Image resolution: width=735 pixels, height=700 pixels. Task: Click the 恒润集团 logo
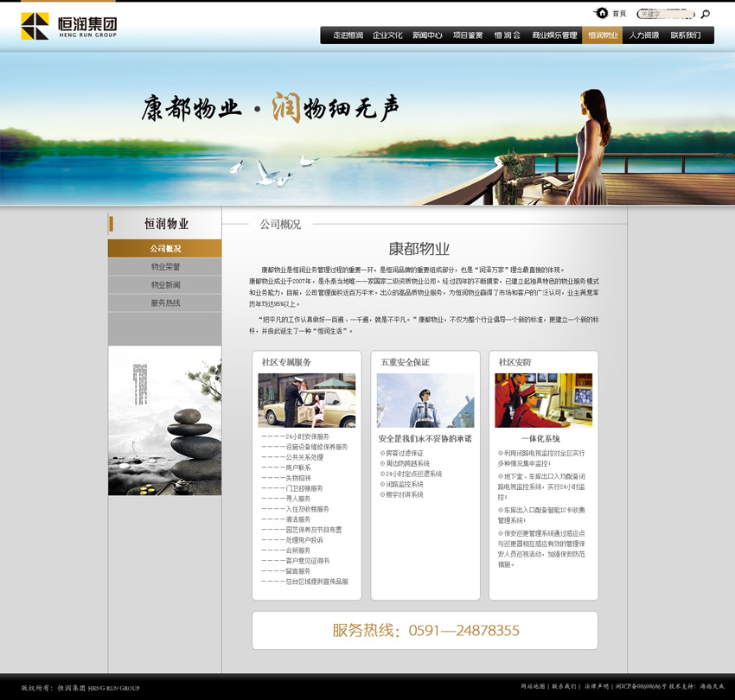coord(69,26)
